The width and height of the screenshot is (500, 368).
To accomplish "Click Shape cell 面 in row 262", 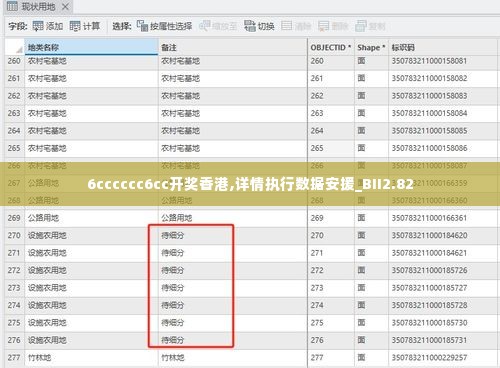I will 372,96.
